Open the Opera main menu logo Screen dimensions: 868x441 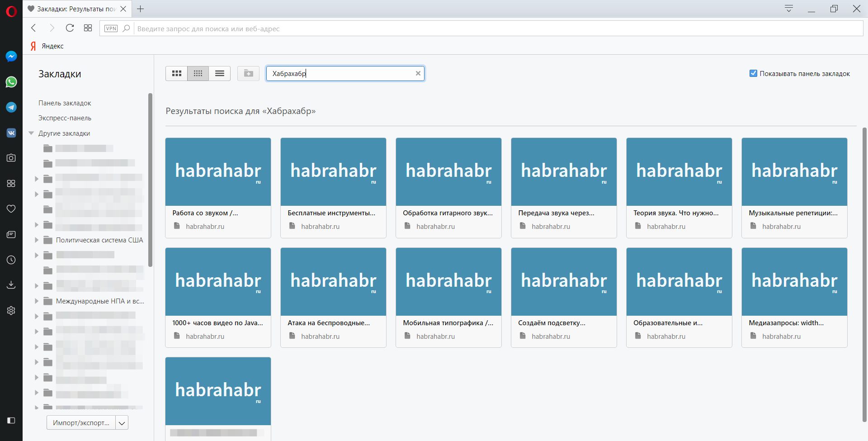[11, 11]
